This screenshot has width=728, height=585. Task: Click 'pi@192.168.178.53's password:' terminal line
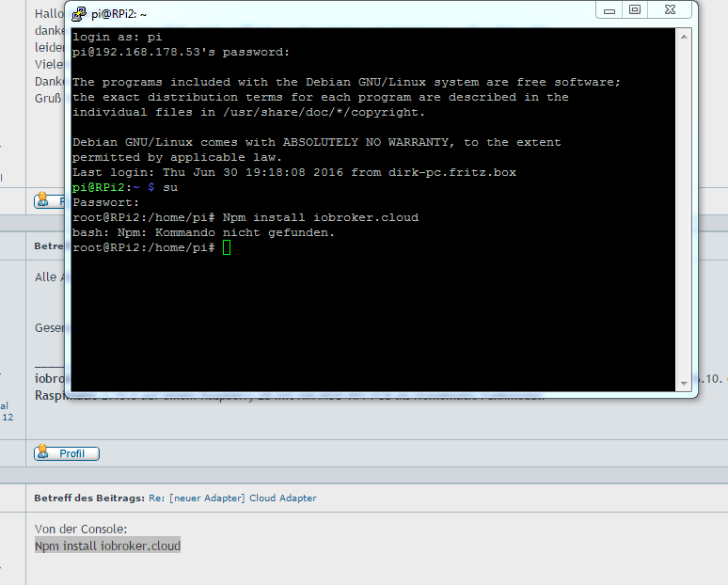(182, 52)
